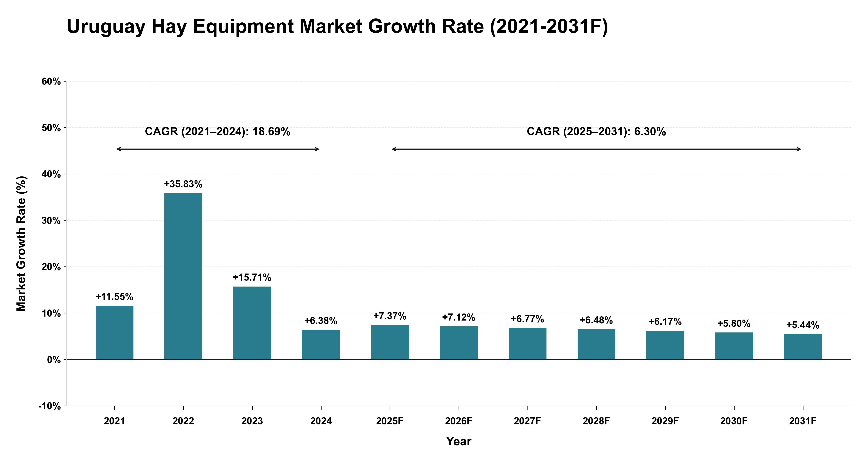Viewport: 868px width, 461px height.
Task: Click the 20% y-axis tick label
Action: [51, 267]
